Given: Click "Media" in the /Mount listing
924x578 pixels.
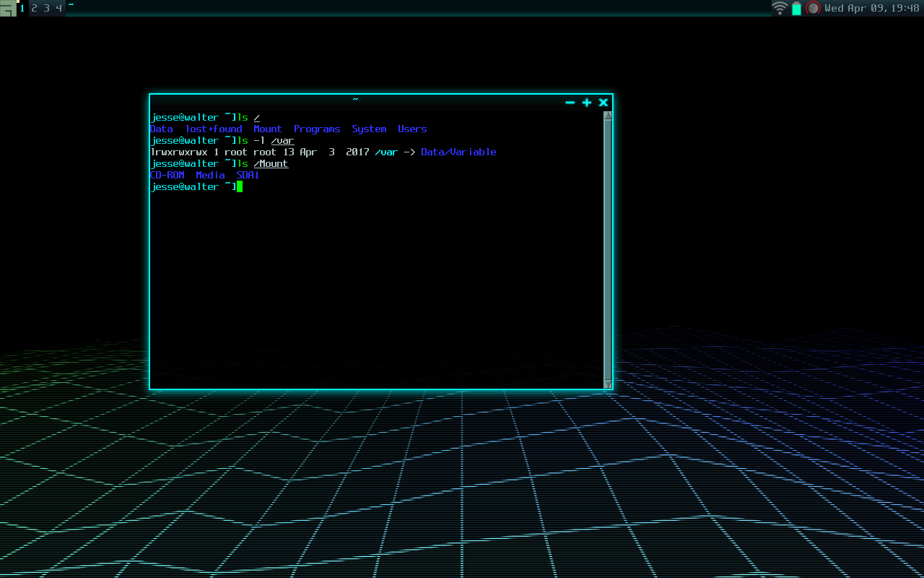Looking at the screenshot, I should tap(210, 175).
